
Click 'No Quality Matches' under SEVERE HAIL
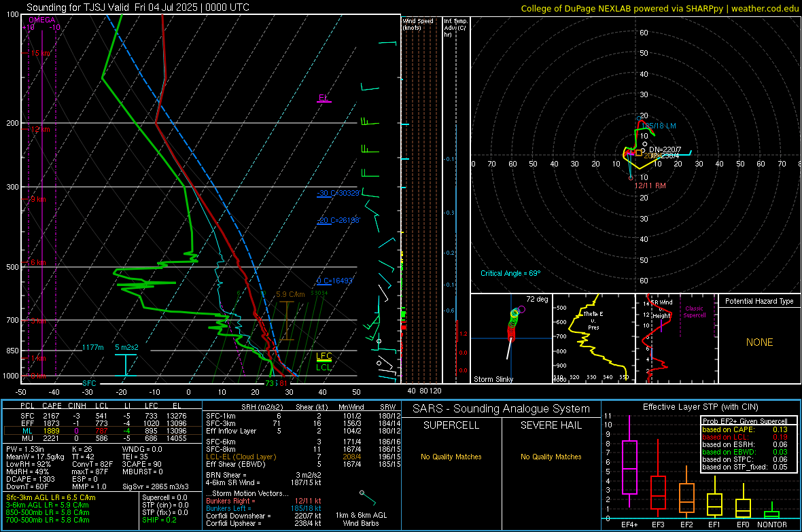[x=551, y=457]
